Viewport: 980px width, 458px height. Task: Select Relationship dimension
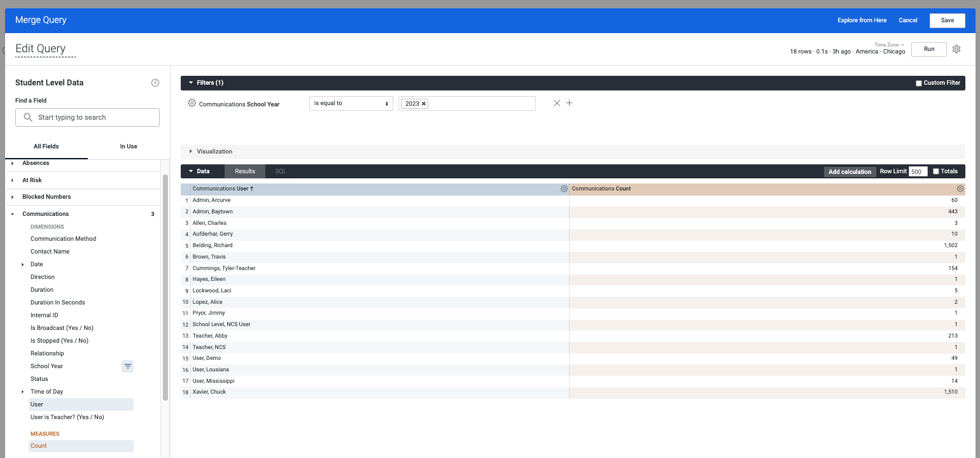(x=47, y=354)
